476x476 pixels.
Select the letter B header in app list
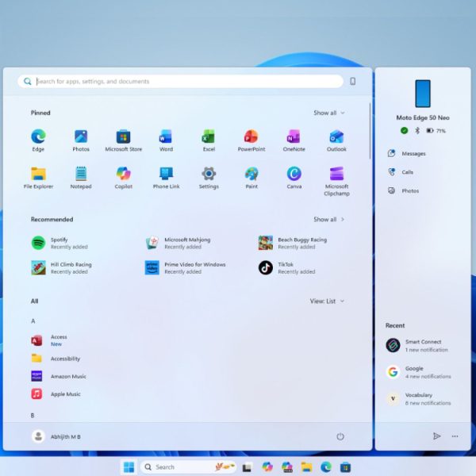(33, 415)
